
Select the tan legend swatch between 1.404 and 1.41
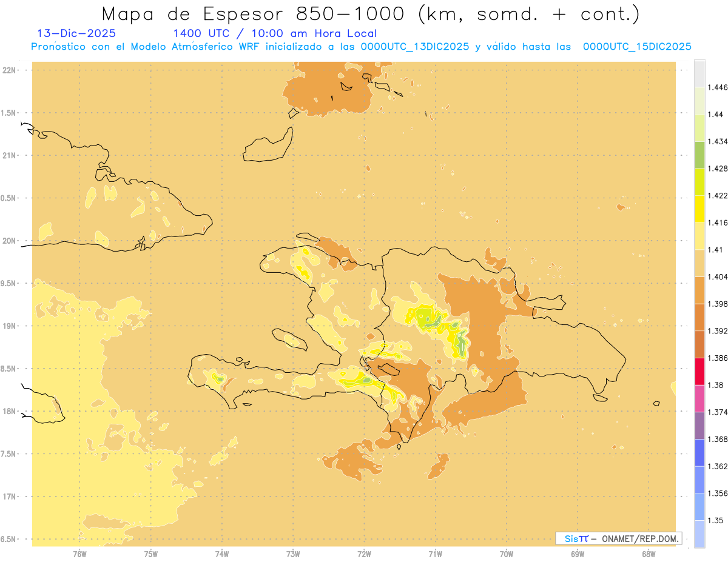click(699, 263)
